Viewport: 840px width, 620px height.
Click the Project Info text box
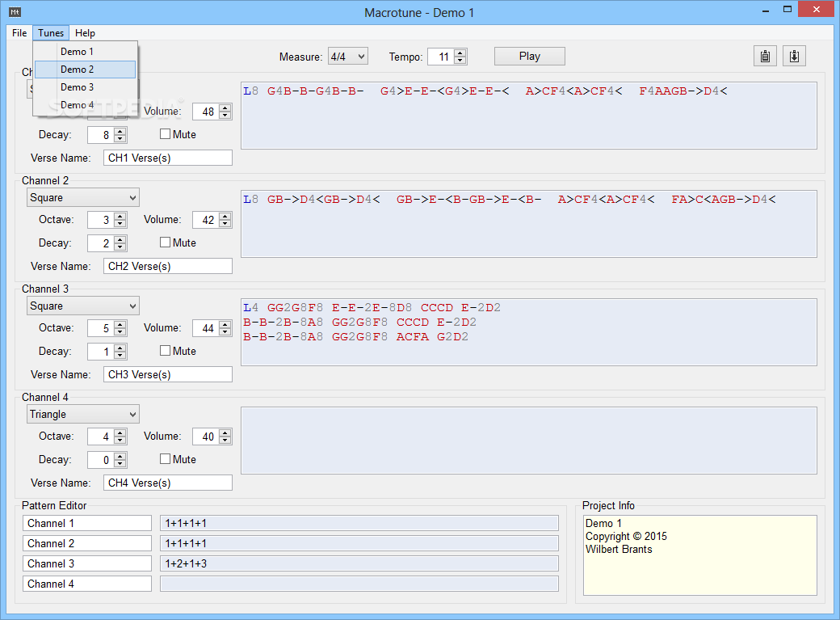(699, 555)
